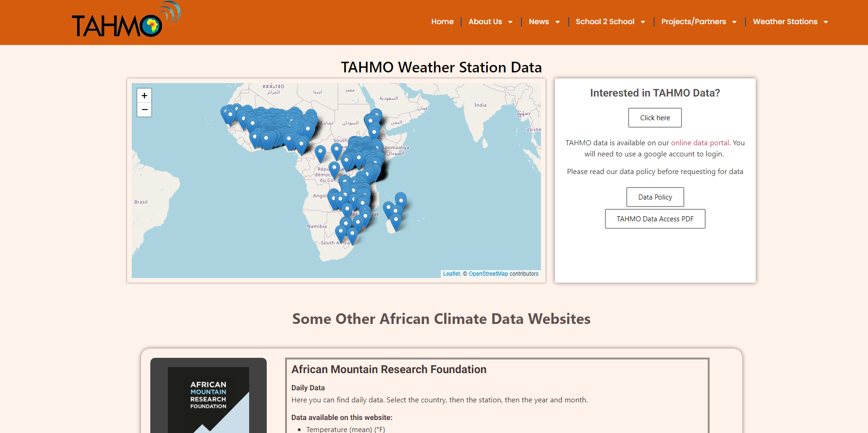Click 'Some Other African Climate Data Websites' heading

pos(441,319)
